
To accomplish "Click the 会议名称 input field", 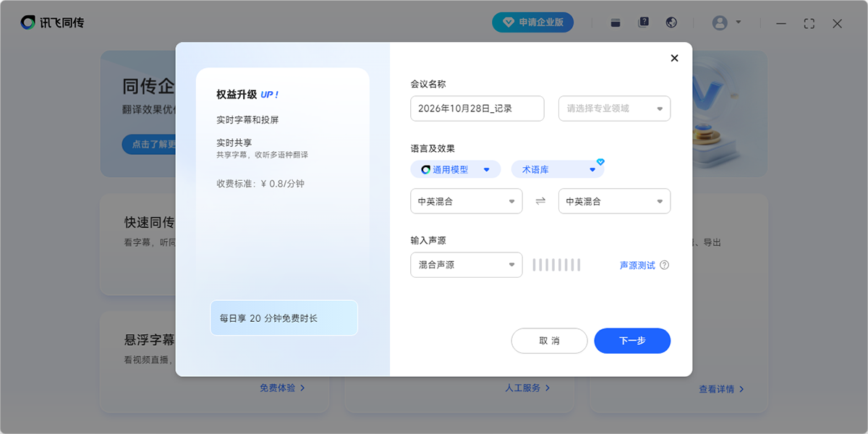I will (477, 109).
